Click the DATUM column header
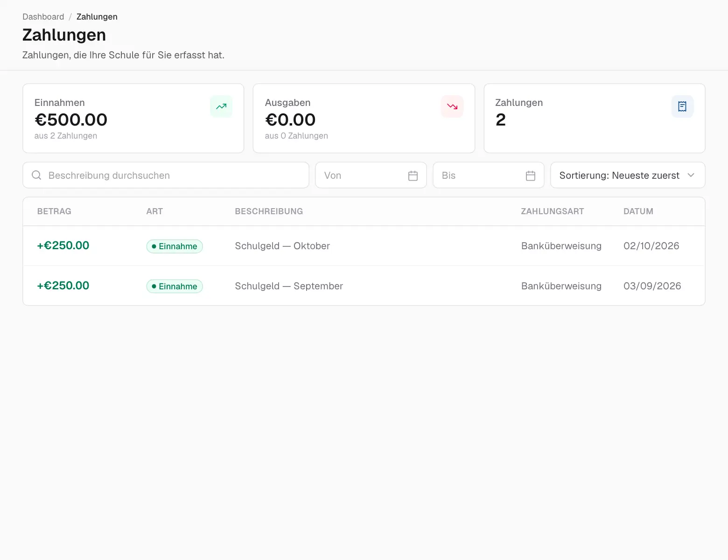Viewport: 728px width, 560px height. pyautogui.click(x=638, y=211)
